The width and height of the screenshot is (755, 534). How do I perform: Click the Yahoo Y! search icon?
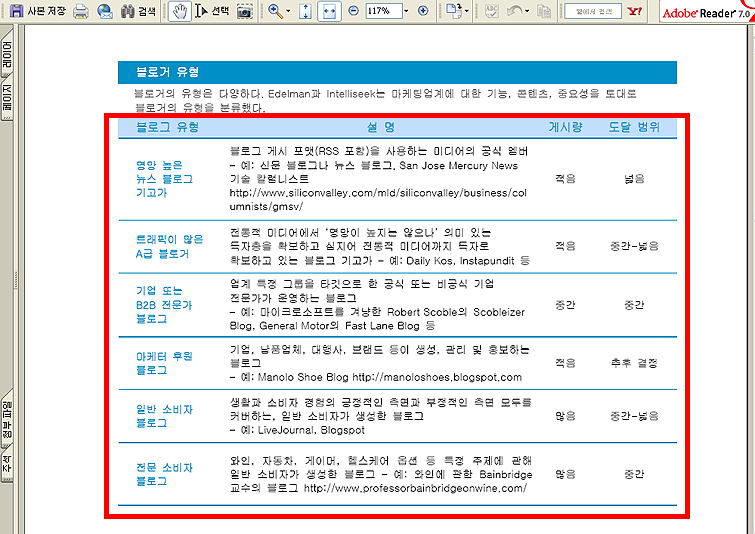[635, 11]
